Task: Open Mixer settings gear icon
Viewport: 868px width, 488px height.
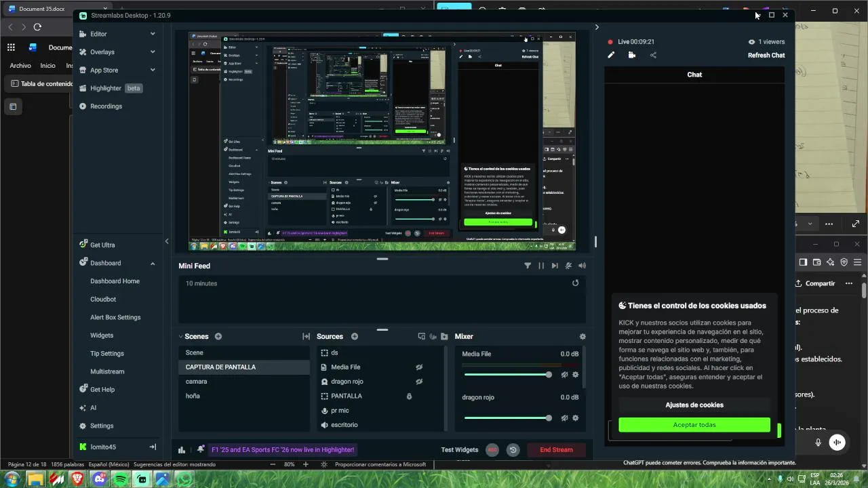Action: [x=583, y=336]
